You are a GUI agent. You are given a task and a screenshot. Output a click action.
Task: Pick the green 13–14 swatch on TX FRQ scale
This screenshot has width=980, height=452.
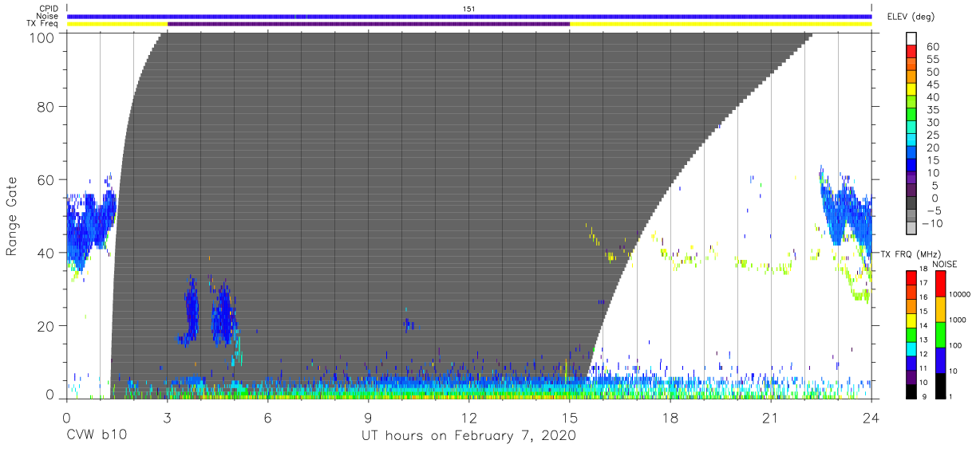[x=911, y=333]
